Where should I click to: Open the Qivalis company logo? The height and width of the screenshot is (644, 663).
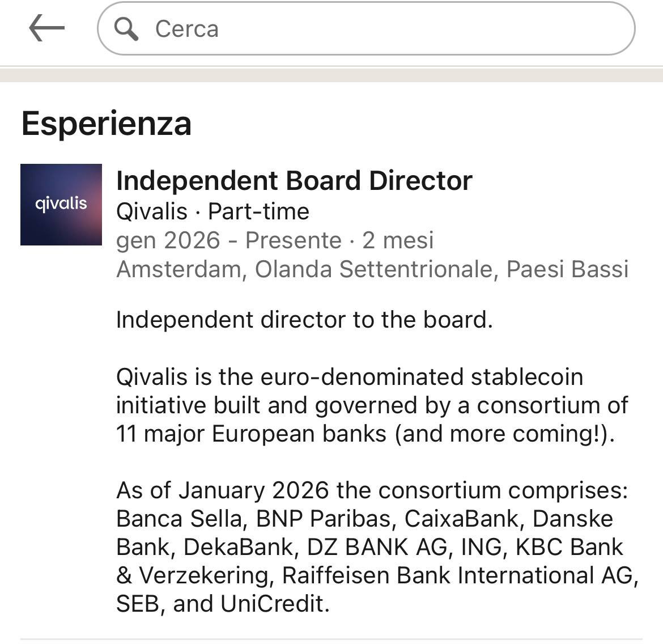(61, 205)
